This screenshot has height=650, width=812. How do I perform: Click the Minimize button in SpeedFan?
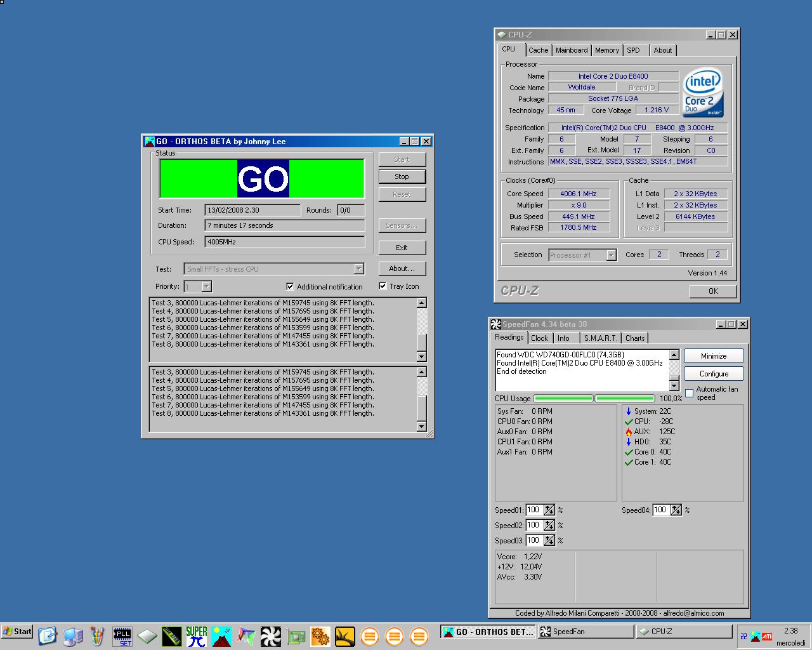coord(714,356)
